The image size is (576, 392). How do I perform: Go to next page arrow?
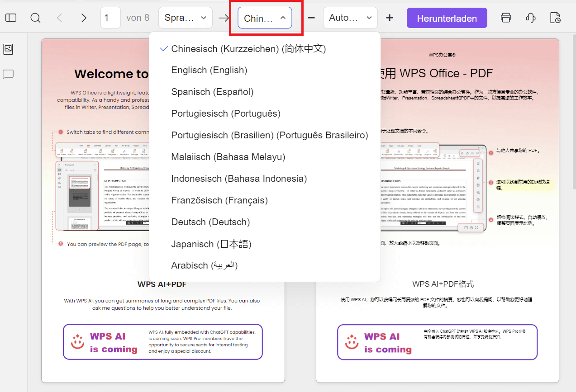pyautogui.click(x=84, y=18)
